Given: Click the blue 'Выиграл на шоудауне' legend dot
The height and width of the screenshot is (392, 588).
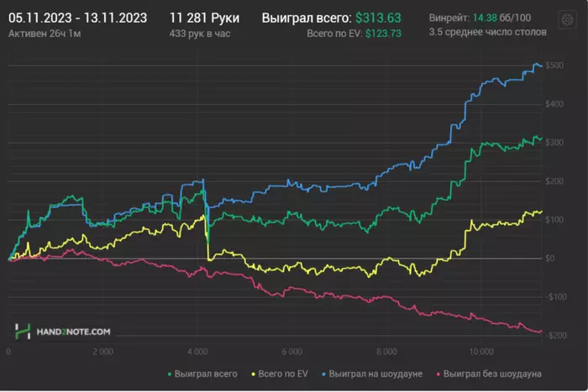Looking at the screenshot, I should coord(323,374).
